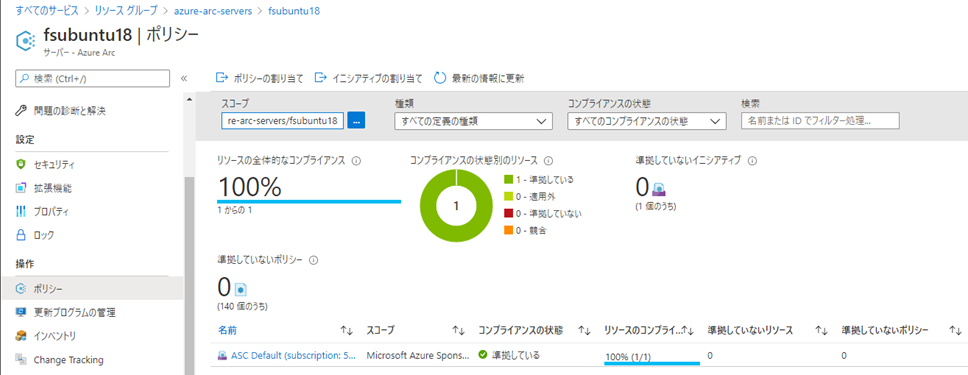Click the 問題の診断と解決 wrench icon
The width and height of the screenshot is (968, 375).
[21, 111]
